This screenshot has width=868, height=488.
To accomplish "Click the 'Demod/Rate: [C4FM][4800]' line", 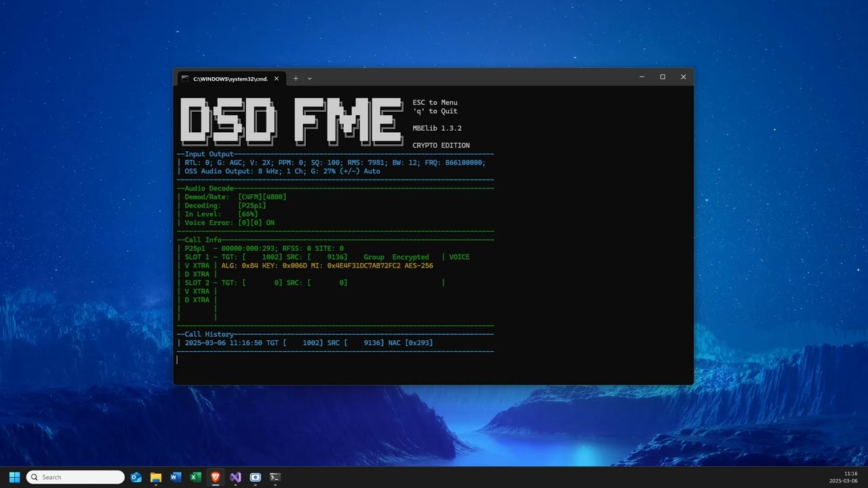I will (x=236, y=197).
